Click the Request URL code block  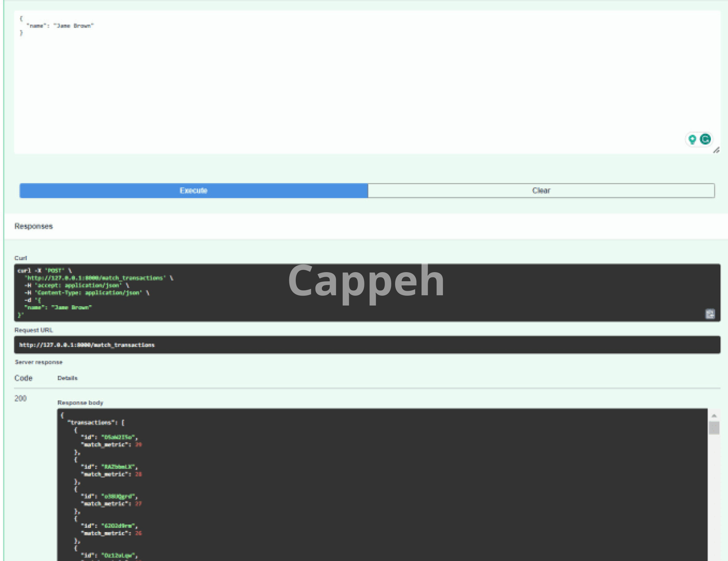click(367, 345)
